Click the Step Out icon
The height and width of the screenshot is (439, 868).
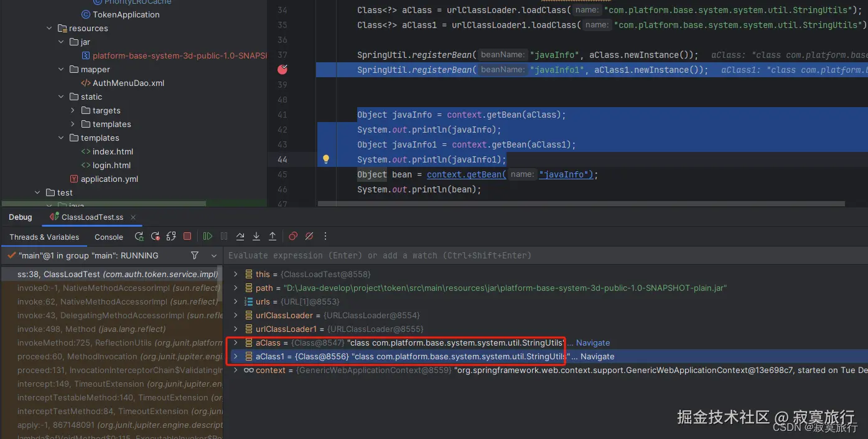273,237
